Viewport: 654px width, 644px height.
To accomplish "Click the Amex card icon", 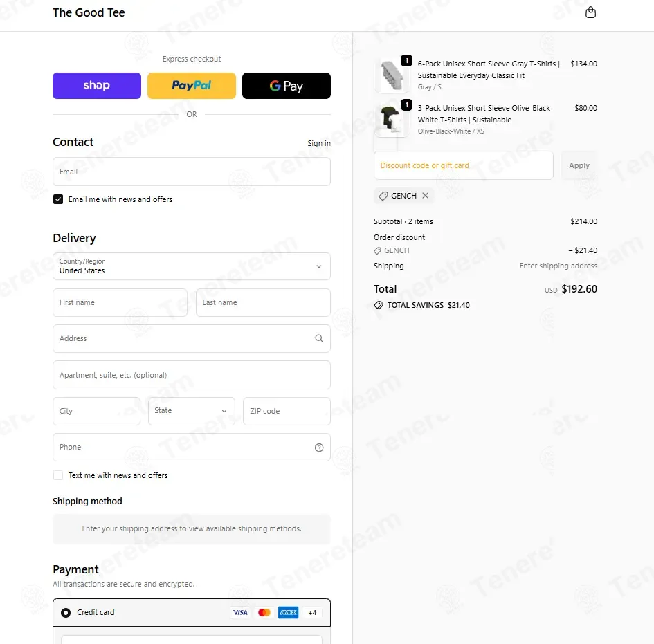I will pyautogui.click(x=287, y=612).
